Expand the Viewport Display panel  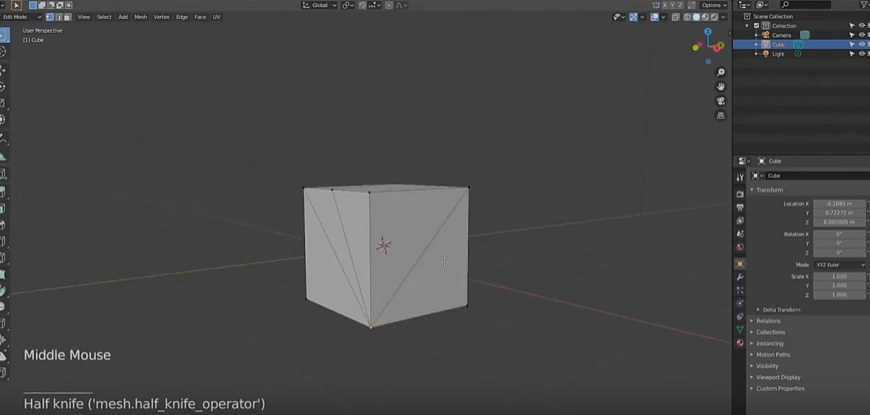779,377
